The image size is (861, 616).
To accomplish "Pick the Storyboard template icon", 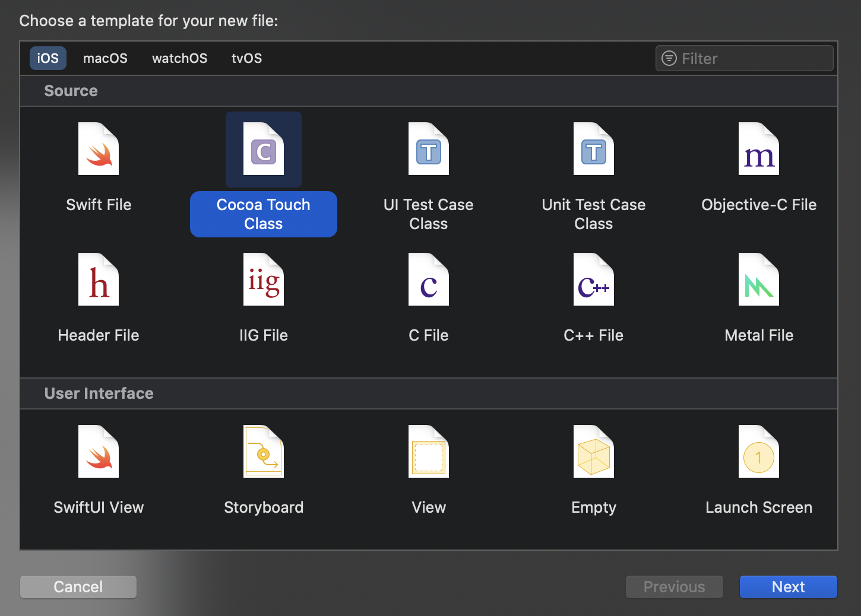I will pos(264,452).
